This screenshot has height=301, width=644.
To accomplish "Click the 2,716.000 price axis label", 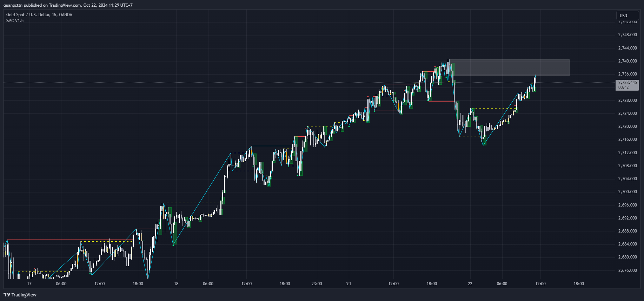I will pyautogui.click(x=628, y=139).
